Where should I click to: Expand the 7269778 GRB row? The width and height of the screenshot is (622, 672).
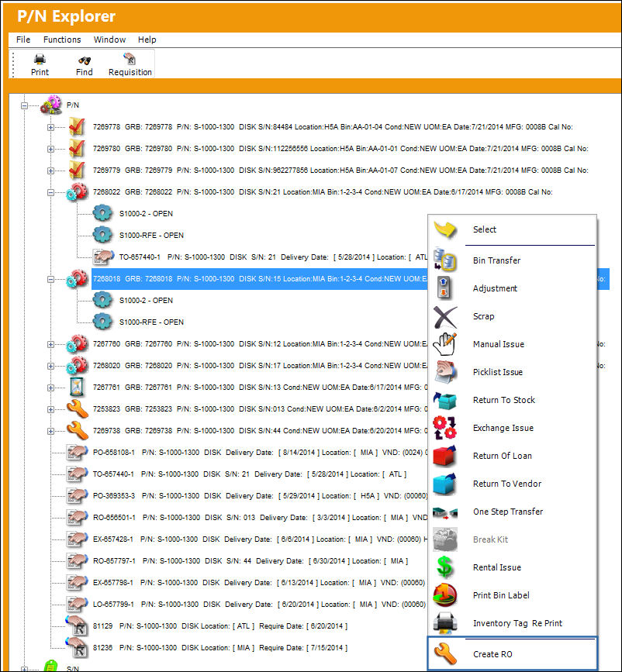[50, 127]
